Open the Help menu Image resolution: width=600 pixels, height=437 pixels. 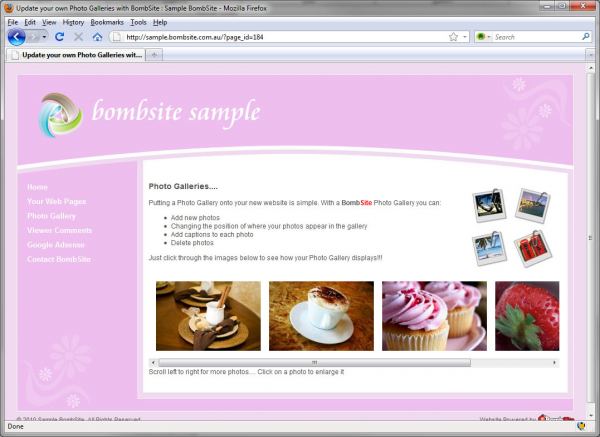pos(160,22)
